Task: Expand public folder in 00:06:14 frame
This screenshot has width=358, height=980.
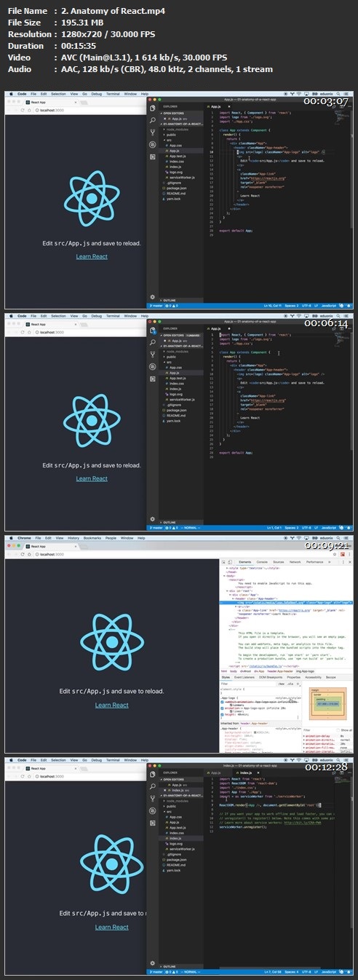Action: (x=182, y=357)
